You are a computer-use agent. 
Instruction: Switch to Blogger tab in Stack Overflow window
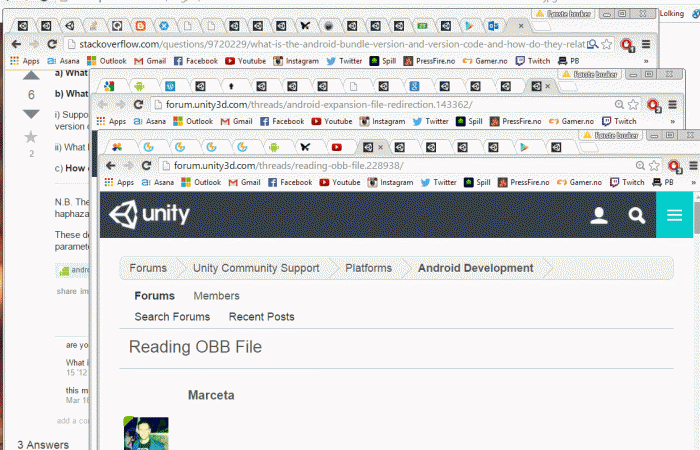click(140, 26)
